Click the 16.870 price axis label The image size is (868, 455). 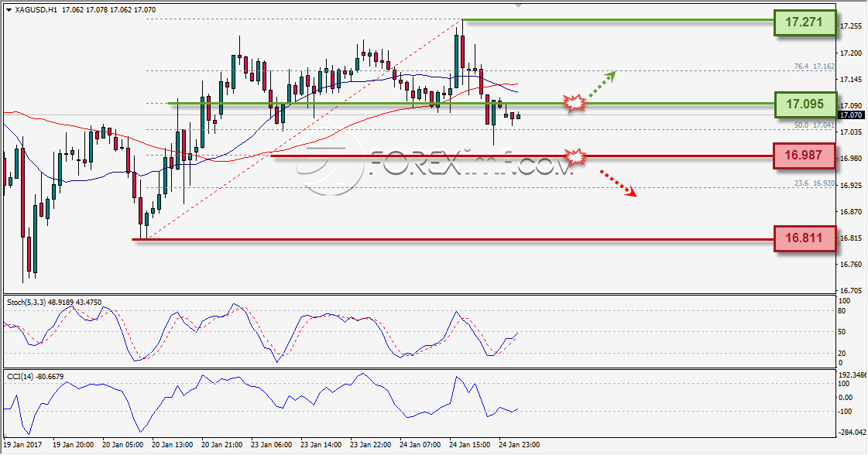850,211
